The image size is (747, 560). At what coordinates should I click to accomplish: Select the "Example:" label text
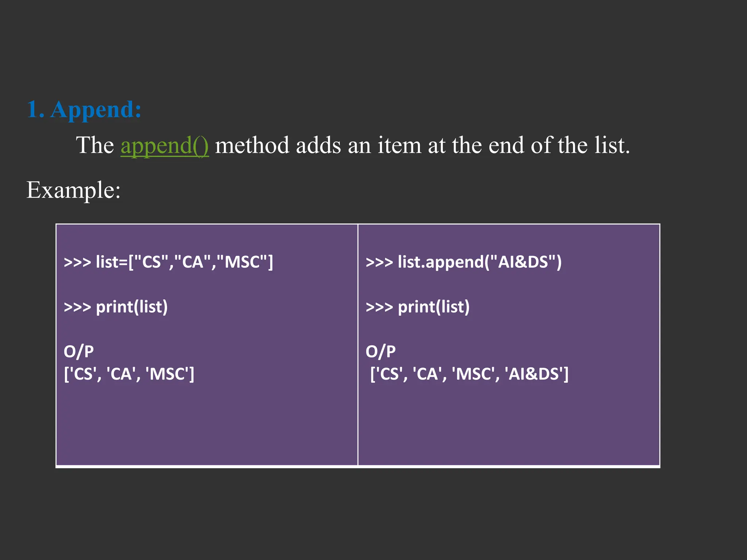click(73, 190)
